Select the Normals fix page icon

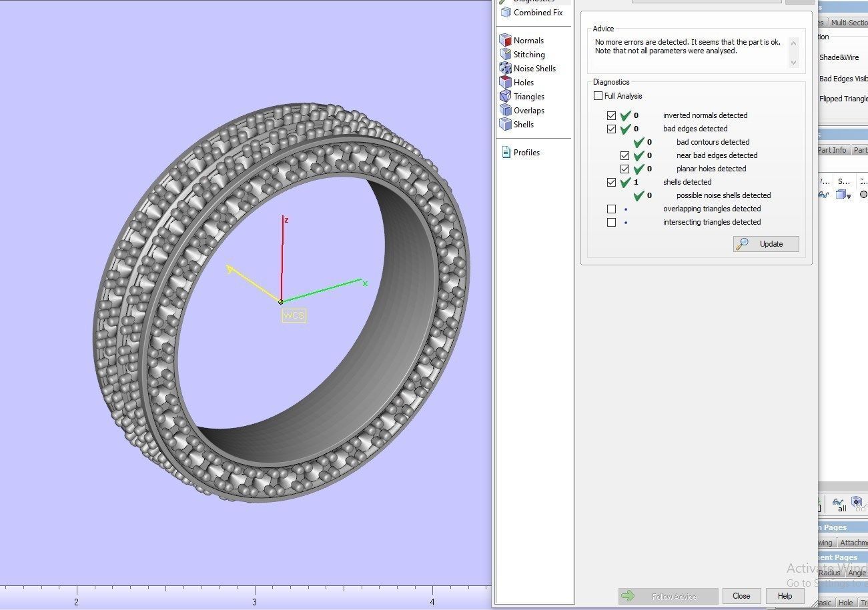[x=505, y=40]
